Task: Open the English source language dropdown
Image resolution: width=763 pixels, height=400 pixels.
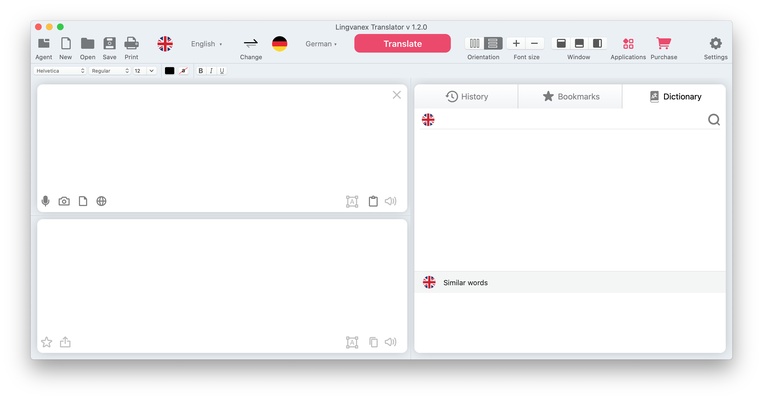Action: coord(206,44)
